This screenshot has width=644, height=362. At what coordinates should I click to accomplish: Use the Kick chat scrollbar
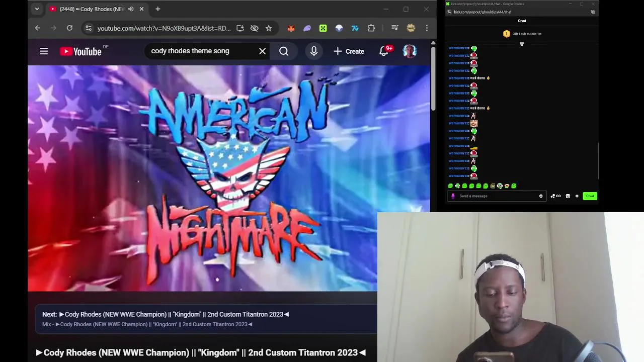(598, 161)
